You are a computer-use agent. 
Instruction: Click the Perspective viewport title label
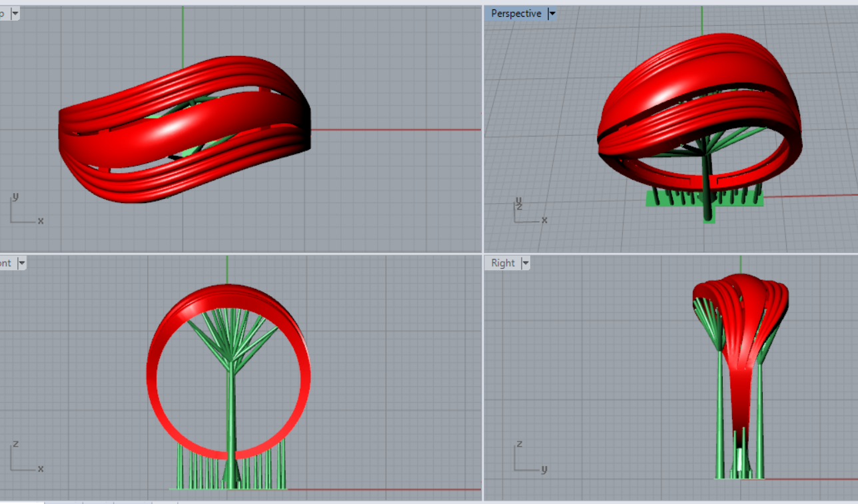pyautogui.click(x=516, y=13)
